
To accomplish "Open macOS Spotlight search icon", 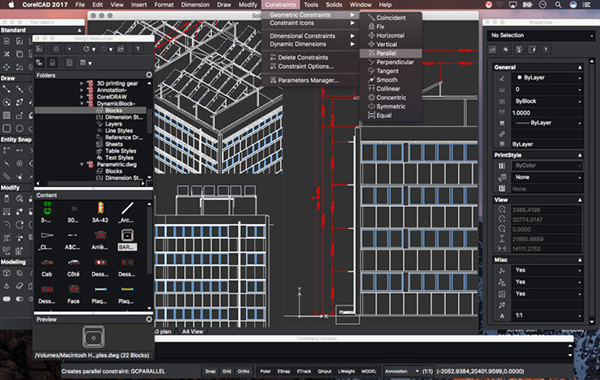I will [558, 5].
